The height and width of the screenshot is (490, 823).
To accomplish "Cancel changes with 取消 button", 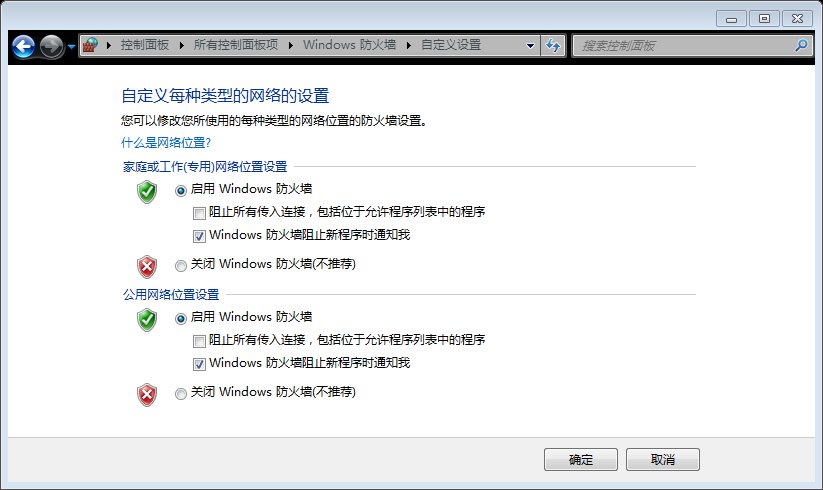I will (662, 460).
